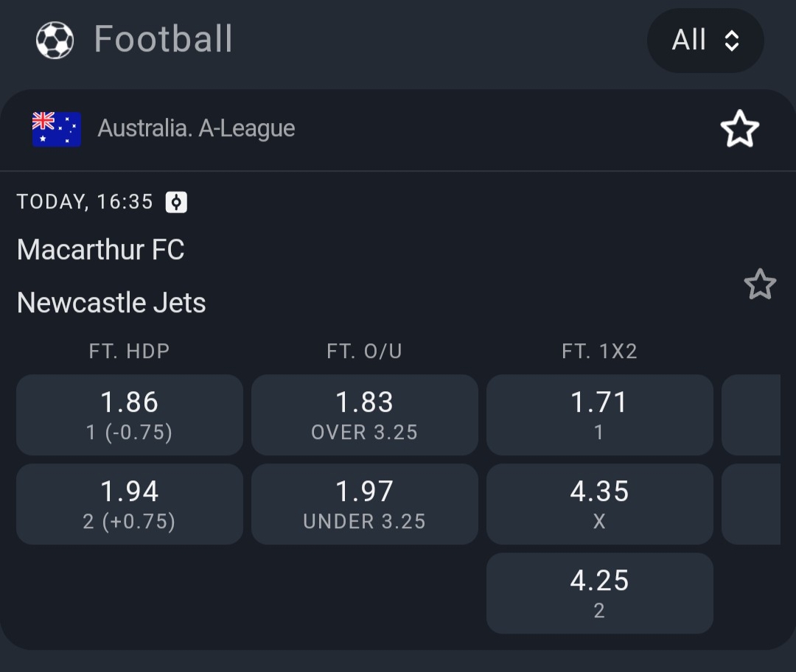The width and height of the screenshot is (796, 672).
Task: Pick away win 2 at 4.25
Action: (599, 593)
